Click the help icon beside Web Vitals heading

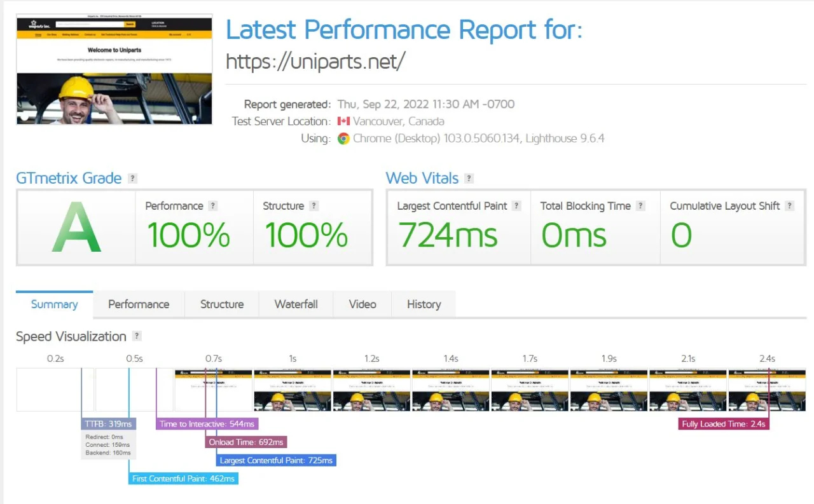pos(469,179)
